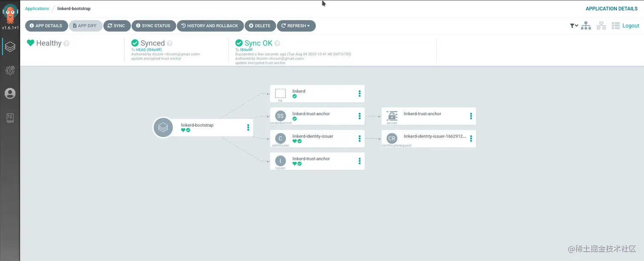Image resolution: width=644 pixels, height=261 pixels.
Task: Open the User Info icon in sidebar
Action: 10,93
